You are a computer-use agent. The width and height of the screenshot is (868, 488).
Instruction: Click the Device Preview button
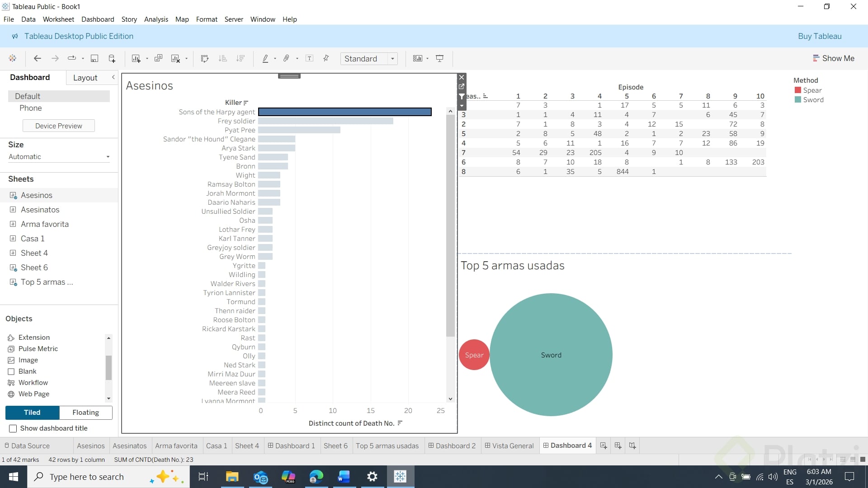[59, 126]
